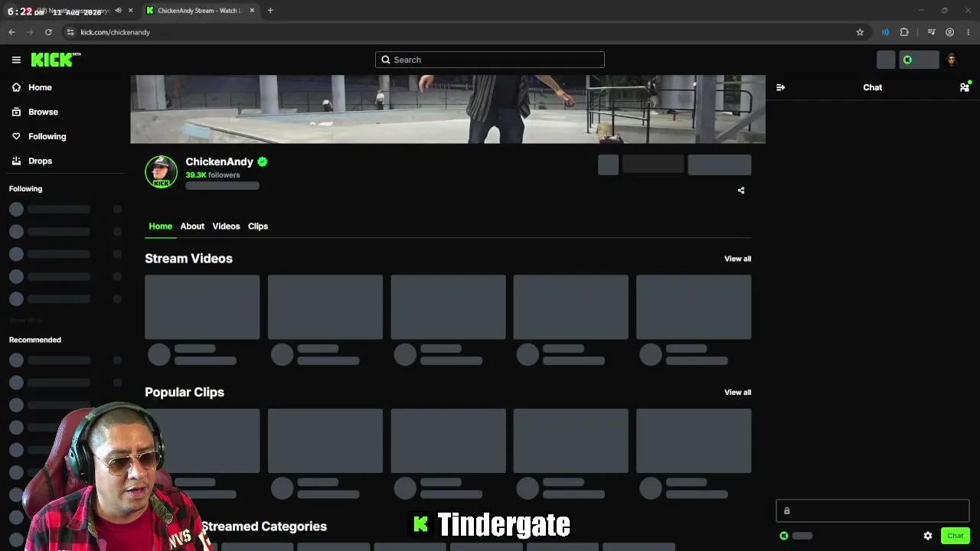Open the Chrome profile icon
The height and width of the screenshot is (551, 980).
[949, 32]
